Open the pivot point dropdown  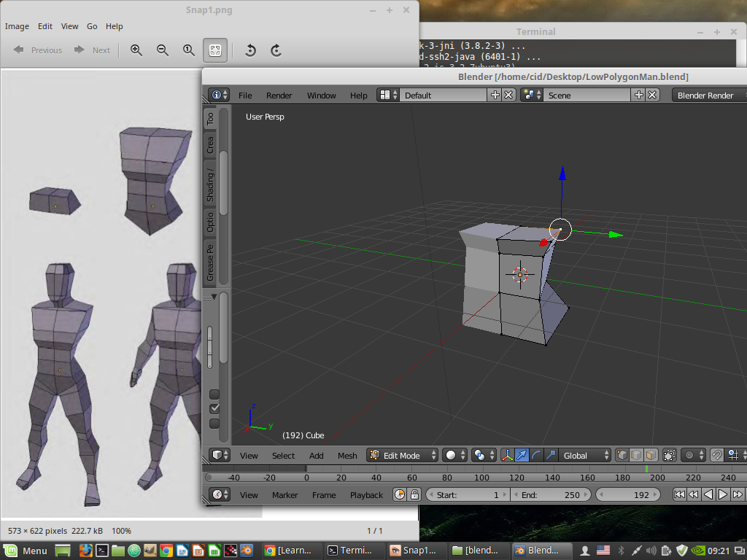pos(484,455)
